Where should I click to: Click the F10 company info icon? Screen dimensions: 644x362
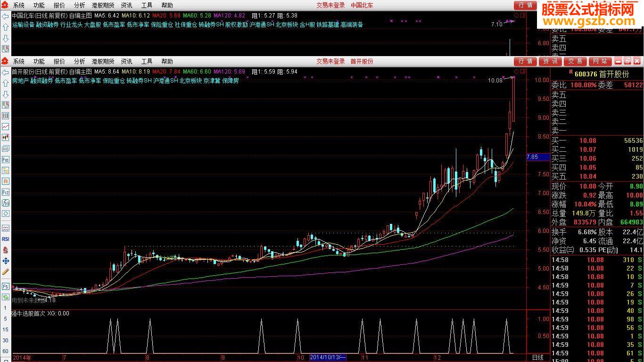tap(5, 159)
